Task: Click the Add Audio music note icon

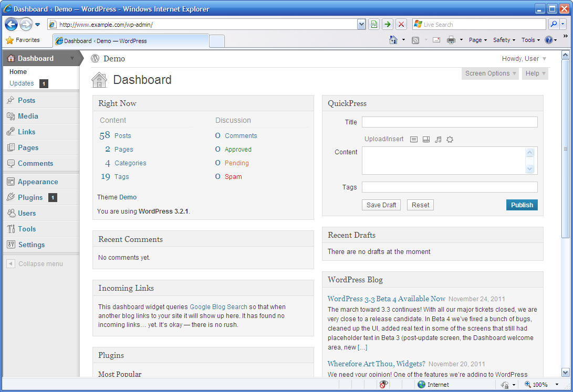Action: 438,140
